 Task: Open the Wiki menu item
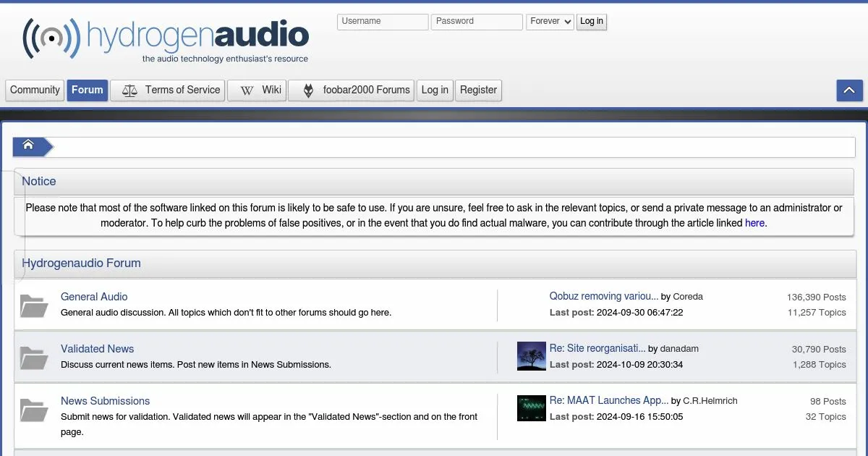click(257, 90)
